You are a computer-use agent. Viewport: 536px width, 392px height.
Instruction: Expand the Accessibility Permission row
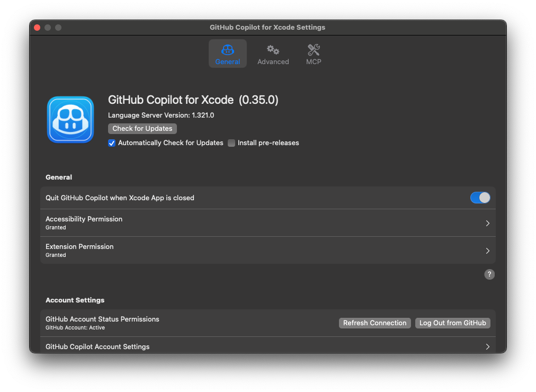pos(487,223)
